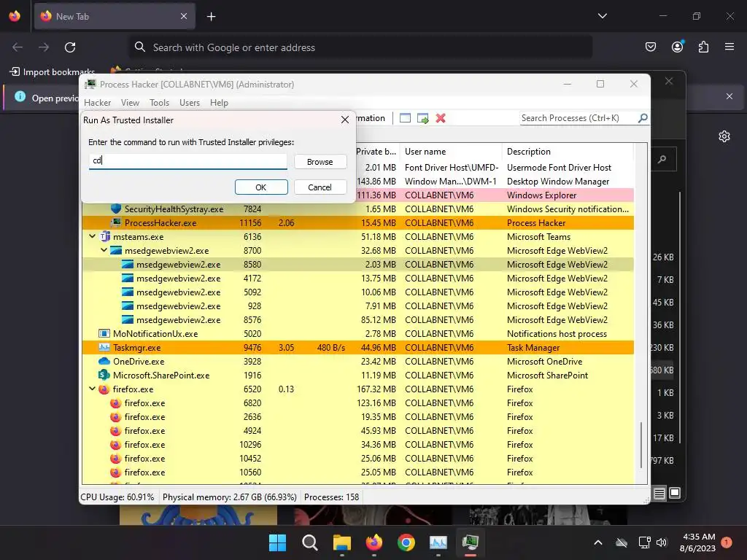Click the Process Hacker window icon toolbar button
The image size is (747, 560).
pos(405,118)
